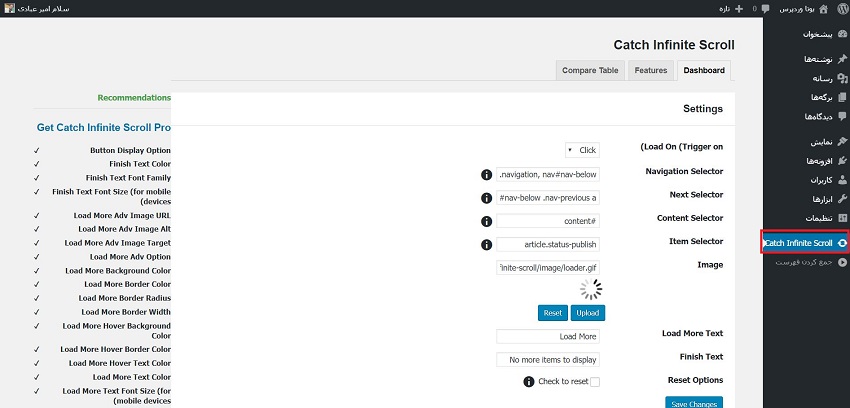850x408 pixels.
Task: Click the media icon in sidebar
Action: coord(842,79)
